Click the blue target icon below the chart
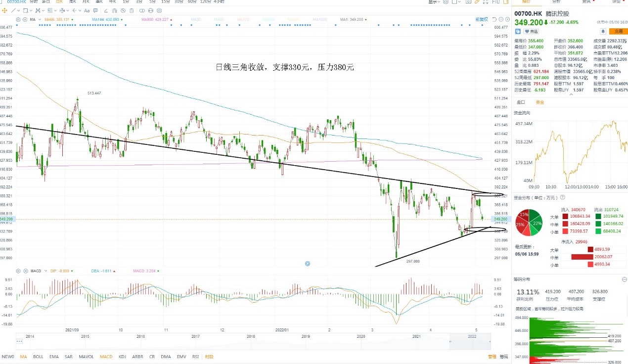 [308, 264]
